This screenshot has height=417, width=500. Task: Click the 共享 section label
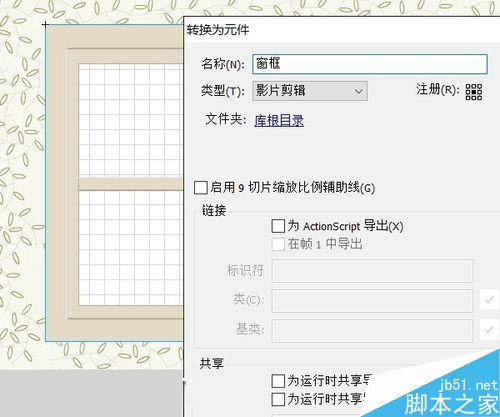(212, 363)
